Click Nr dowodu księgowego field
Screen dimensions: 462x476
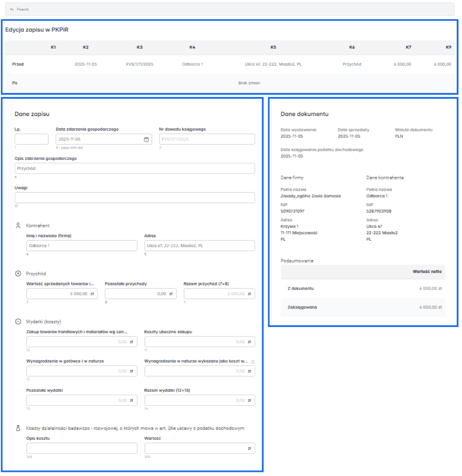[207, 139]
